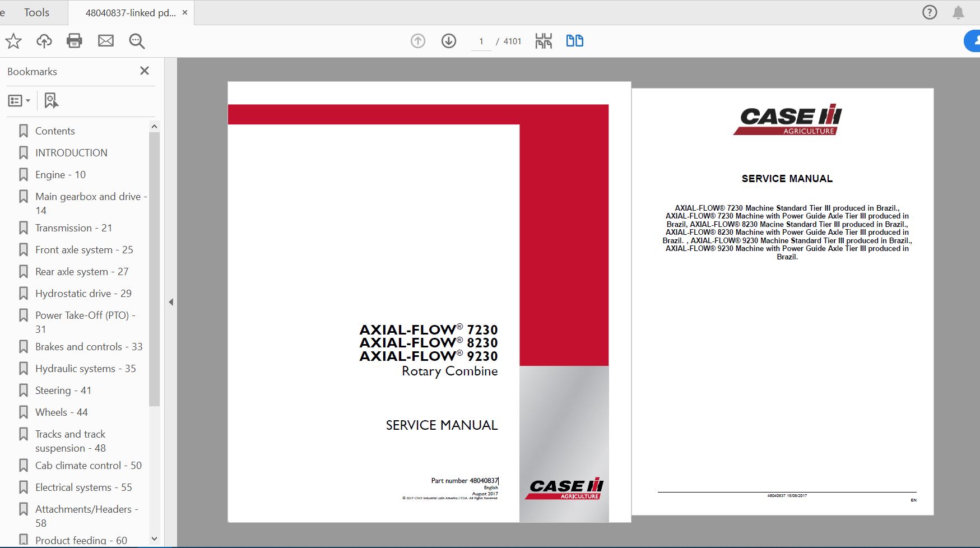Screen dimensions: 980x548
Task: Open the Help question mark icon
Action: click(930, 12)
